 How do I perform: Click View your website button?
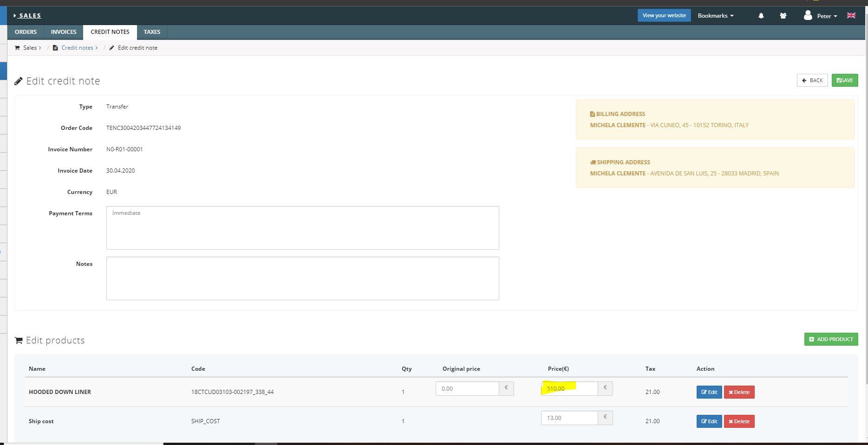664,15
